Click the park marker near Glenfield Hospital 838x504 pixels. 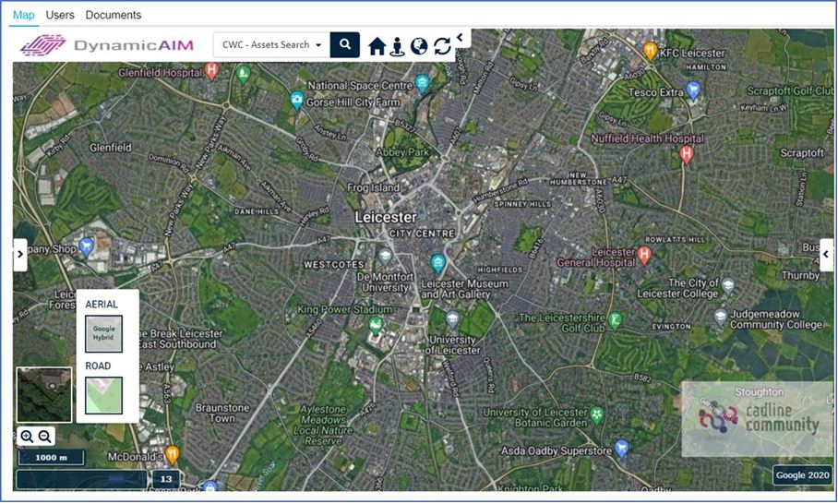point(243,73)
